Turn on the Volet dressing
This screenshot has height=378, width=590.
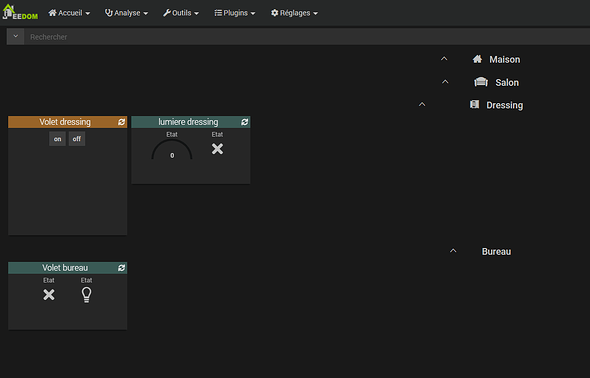tap(57, 139)
